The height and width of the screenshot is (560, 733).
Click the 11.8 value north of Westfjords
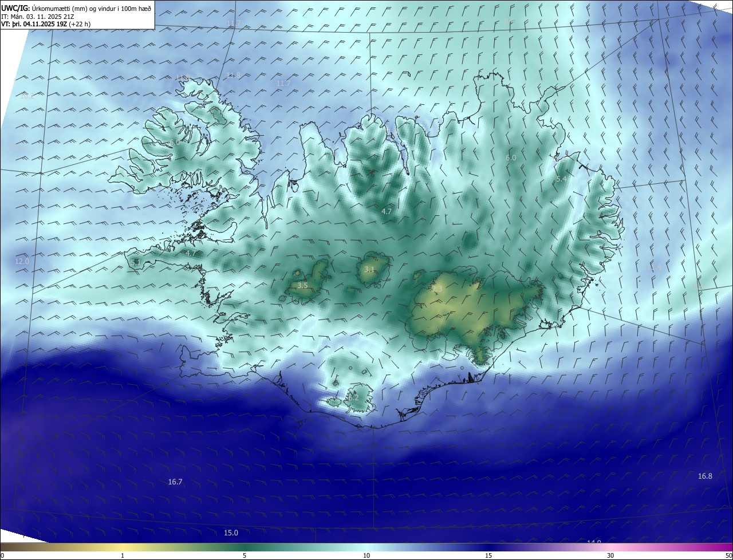pyautogui.click(x=233, y=76)
